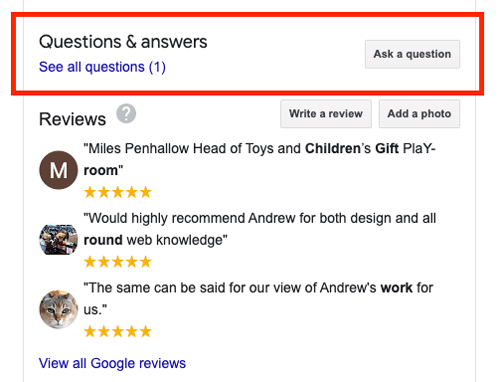
Task: Click the Miles Penhallow review text
Action: (259, 159)
